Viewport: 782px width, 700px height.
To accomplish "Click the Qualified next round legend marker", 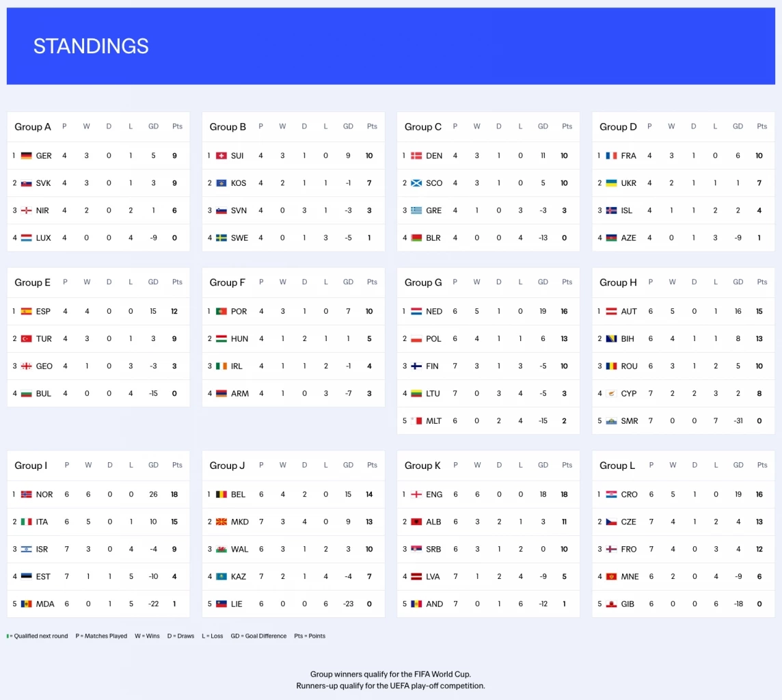I will tap(8, 636).
